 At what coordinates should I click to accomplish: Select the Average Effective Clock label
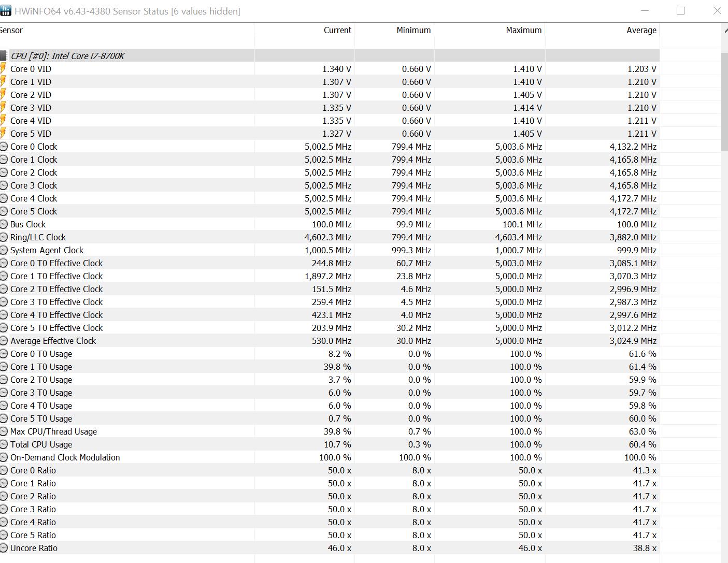[x=53, y=341]
